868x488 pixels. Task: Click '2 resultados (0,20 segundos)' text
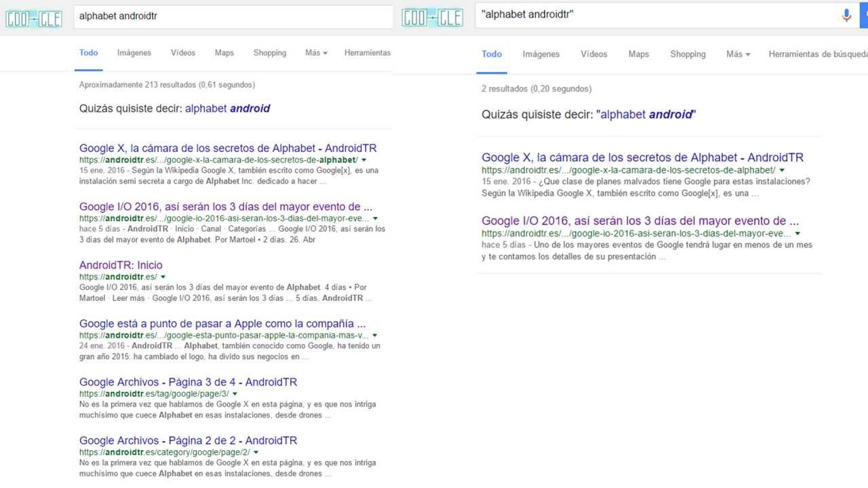tap(536, 89)
